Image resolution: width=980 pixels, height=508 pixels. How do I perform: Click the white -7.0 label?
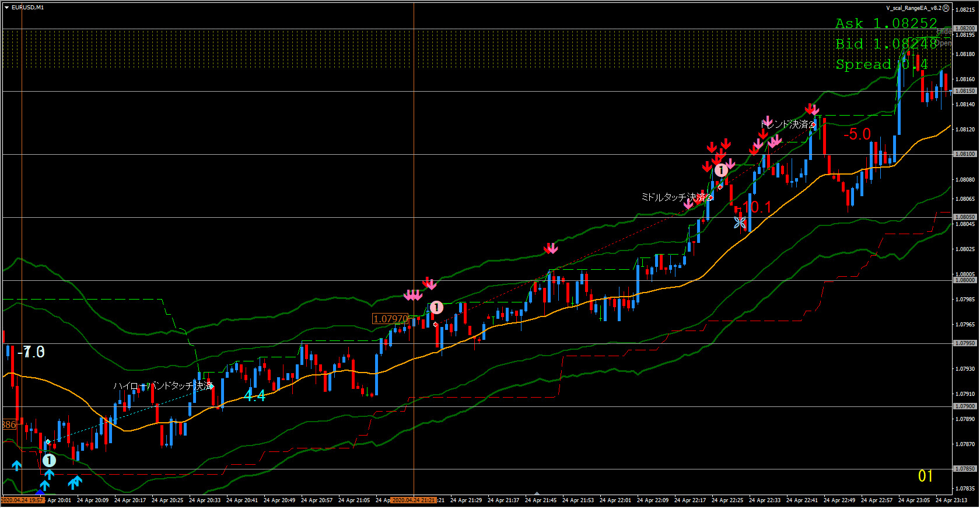pyautogui.click(x=32, y=352)
